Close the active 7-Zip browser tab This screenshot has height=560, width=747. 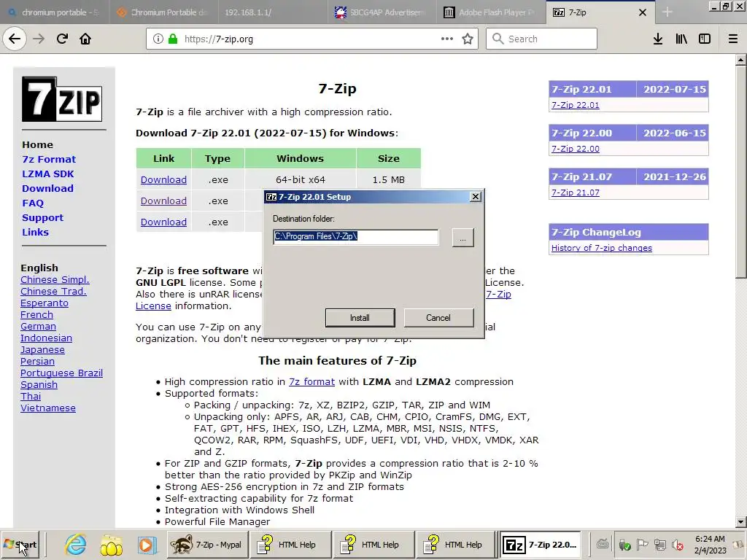643,12
